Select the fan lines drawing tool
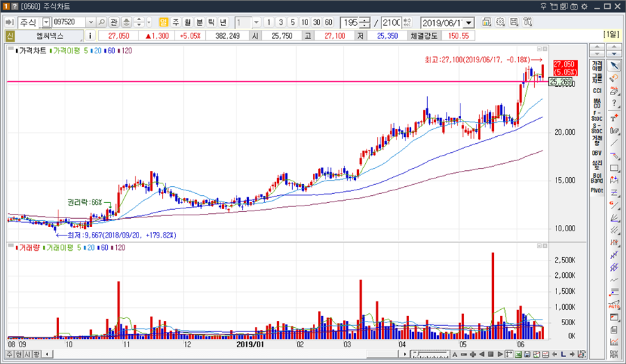Image resolution: width=626 pixels, height=364 pixels. coord(614,217)
